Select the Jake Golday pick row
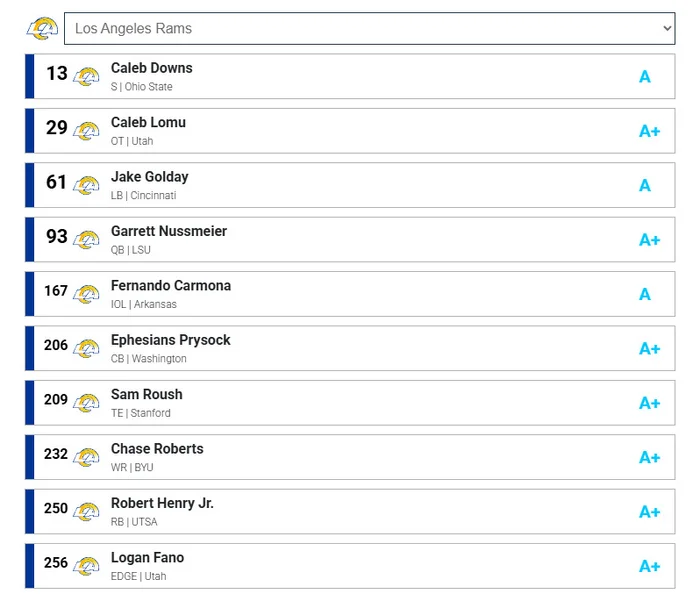Image resolution: width=700 pixels, height=601 pixels. [x=350, y=185]
